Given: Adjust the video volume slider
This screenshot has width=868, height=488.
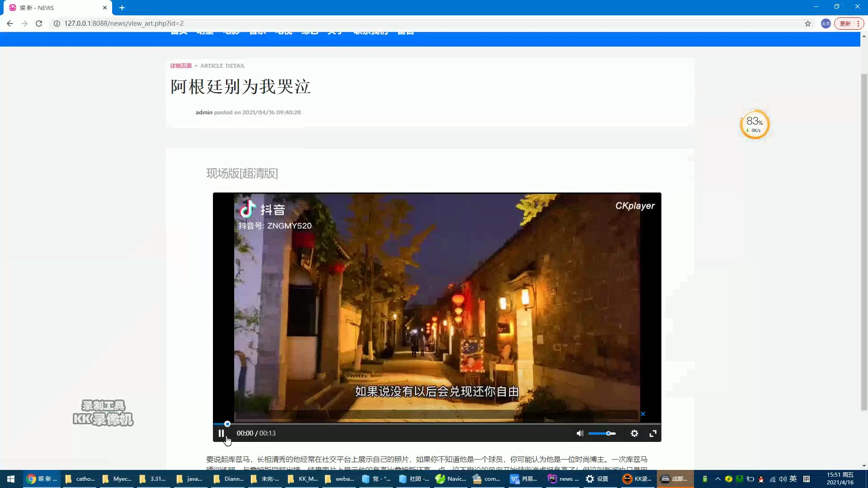Looking at the screenshot, I should 602,433.
